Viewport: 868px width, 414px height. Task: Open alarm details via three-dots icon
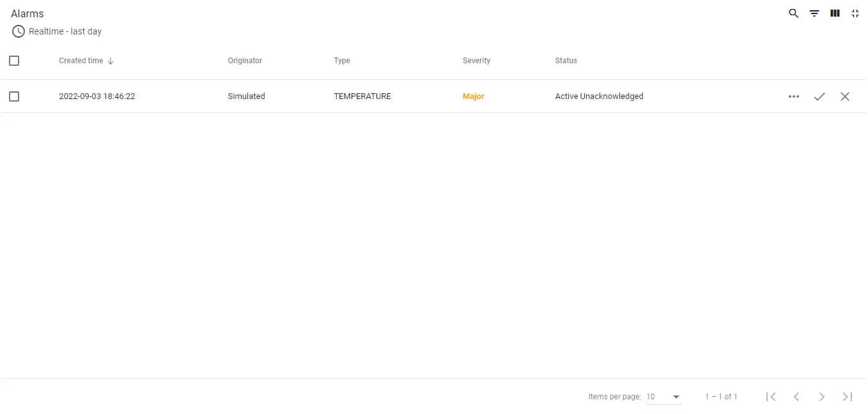[794, 96]
